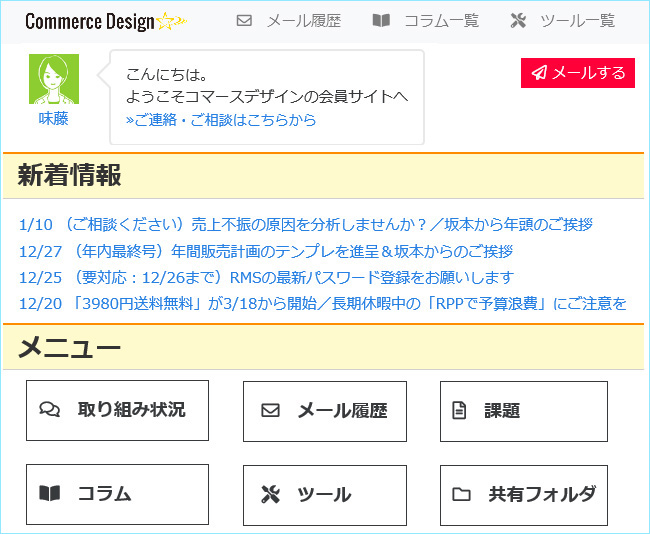Open the 12/25 RMS password news item
The image size is (650, 534).
pos(267,277)
